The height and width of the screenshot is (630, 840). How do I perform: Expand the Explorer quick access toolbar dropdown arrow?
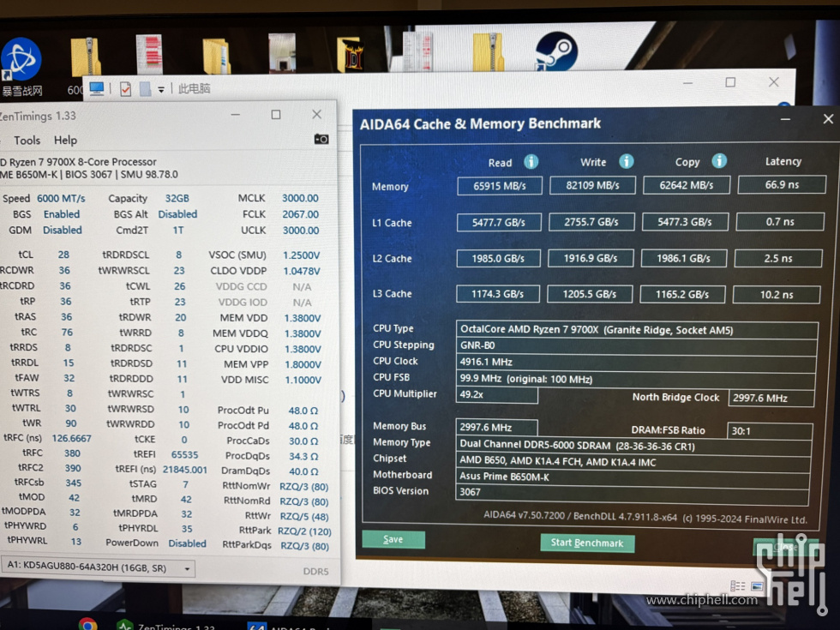[161, 90]
